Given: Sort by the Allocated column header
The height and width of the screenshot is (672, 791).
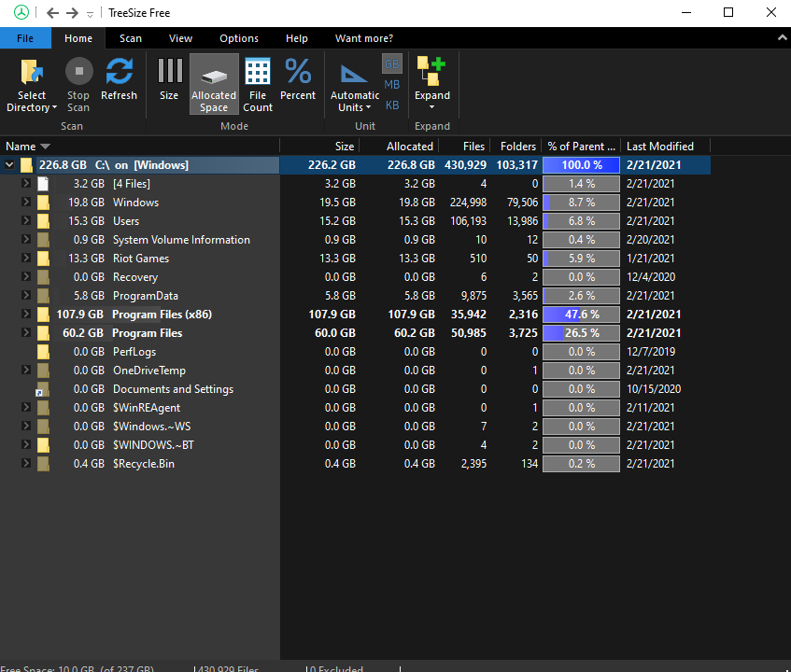Looking at the screenshot, I should pos(399,147).
